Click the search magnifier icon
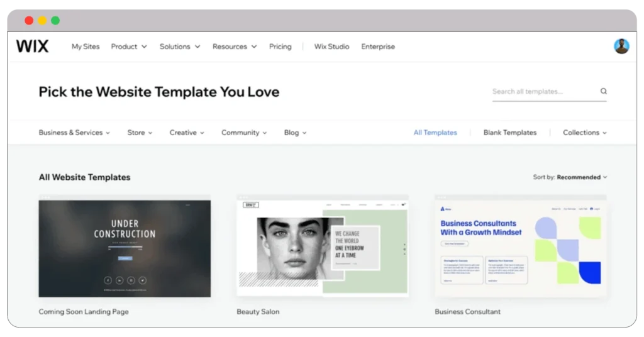This screenshot has height=337, width=644. (x=603, y=91)
